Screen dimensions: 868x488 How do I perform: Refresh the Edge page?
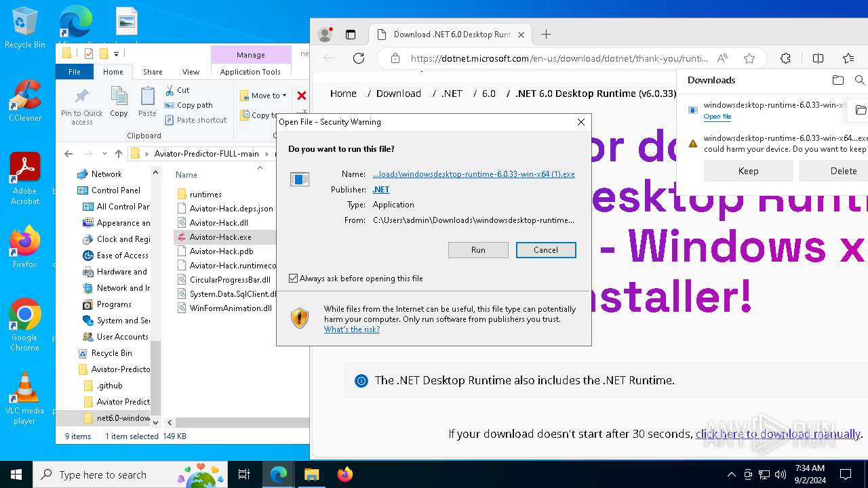point(359,58)
